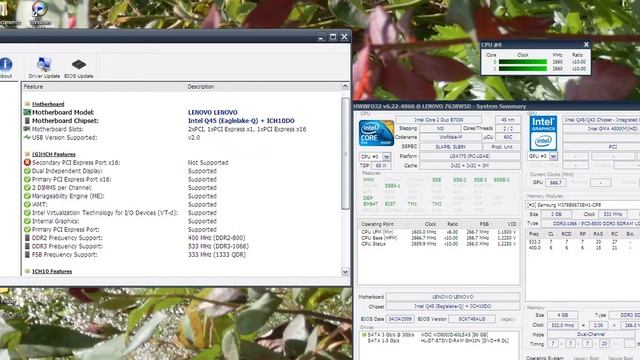The image size is (640, 360).
Task: Click the folder icon beside ICH10 Features
Action: [27, 271]
